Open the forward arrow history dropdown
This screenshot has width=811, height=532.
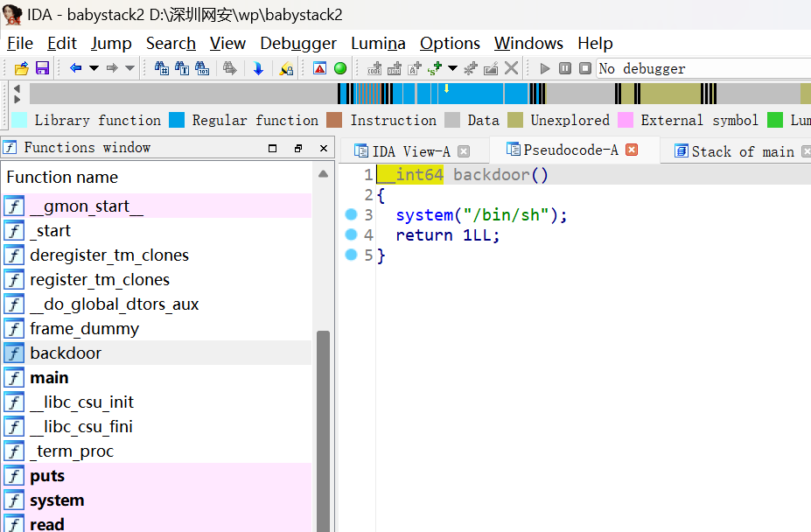coord(129,68)
